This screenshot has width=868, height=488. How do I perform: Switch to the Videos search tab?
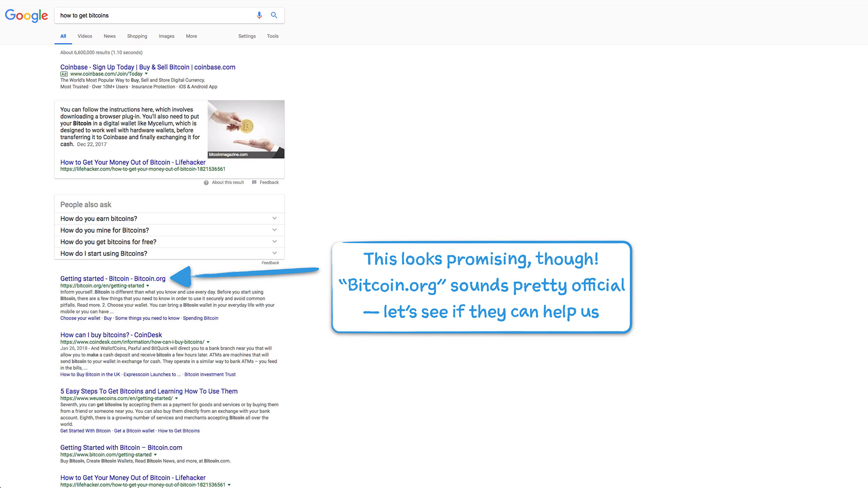[x=85, y=36]
